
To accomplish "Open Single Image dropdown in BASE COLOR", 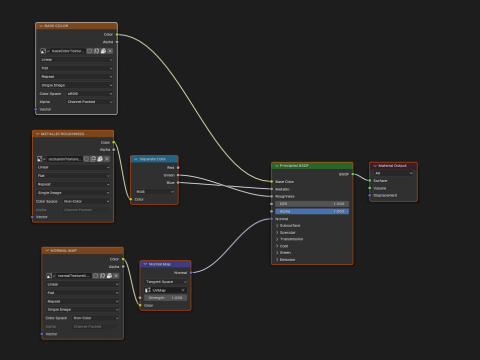I will tap(77, 85).
